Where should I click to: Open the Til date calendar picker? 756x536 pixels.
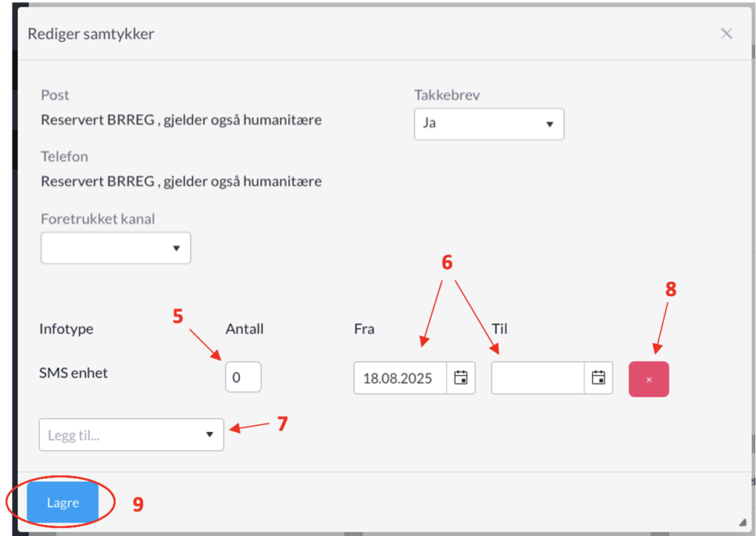coord(598,378)
